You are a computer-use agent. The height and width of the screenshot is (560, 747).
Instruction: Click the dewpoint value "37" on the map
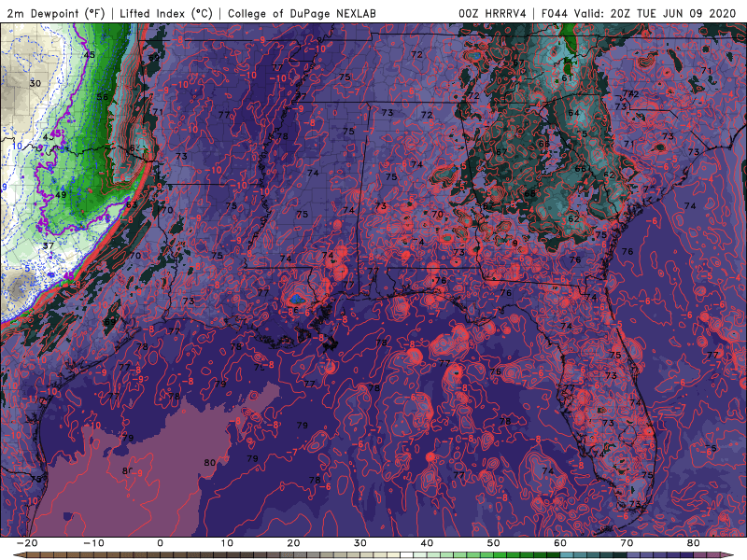point(49,245)
